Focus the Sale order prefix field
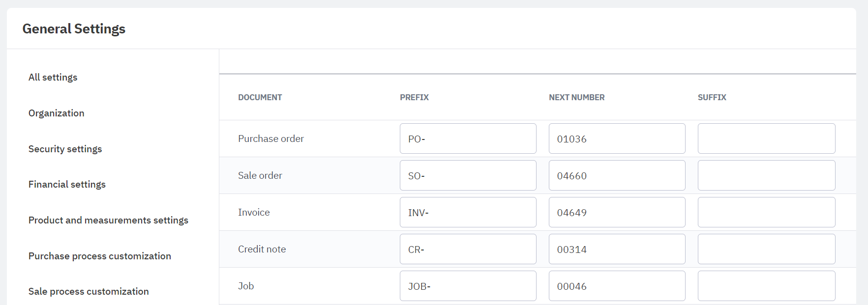The width and height of the screenshot is (868, 305). [468, 176]
